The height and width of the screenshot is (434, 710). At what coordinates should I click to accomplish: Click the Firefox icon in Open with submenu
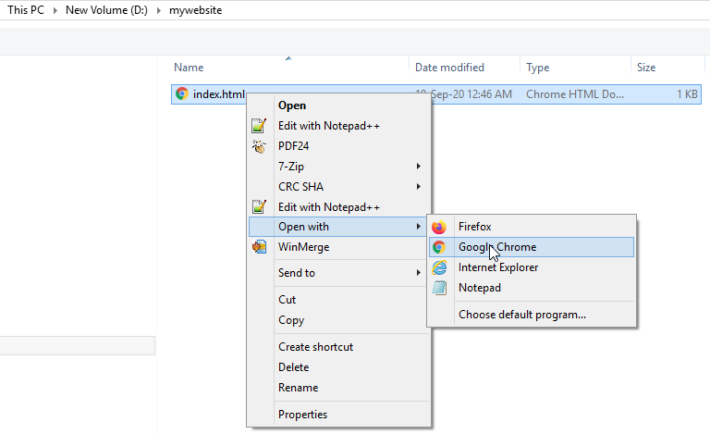[439, 227]
